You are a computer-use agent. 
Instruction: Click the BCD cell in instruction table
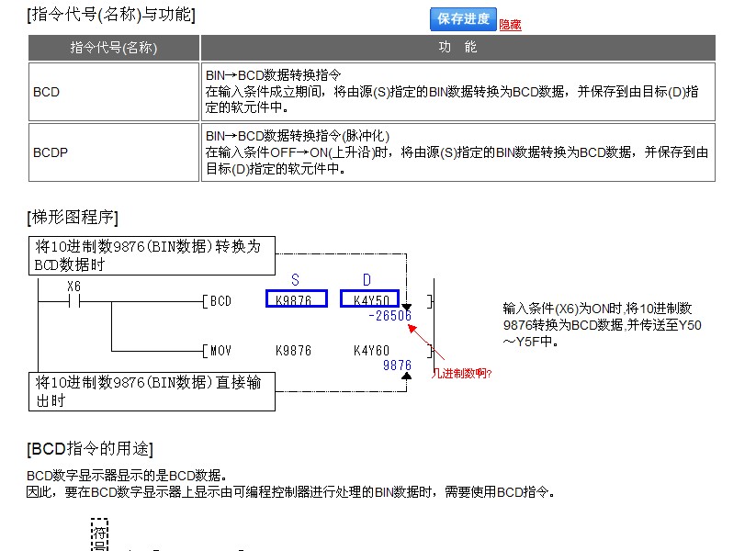pos(47,92)
